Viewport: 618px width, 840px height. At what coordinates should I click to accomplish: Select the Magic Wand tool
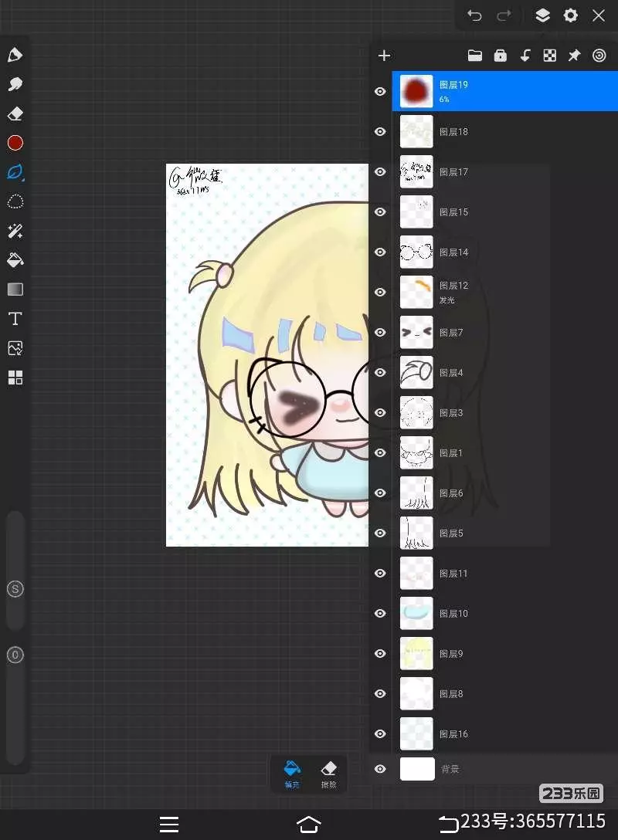coord(15,231)
